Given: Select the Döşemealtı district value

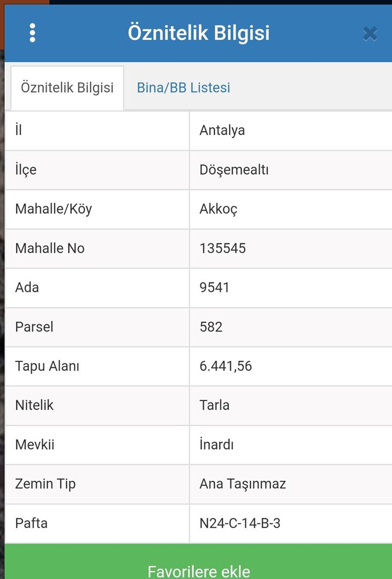Looking at the screenshot, I should [x=234, y=170].
